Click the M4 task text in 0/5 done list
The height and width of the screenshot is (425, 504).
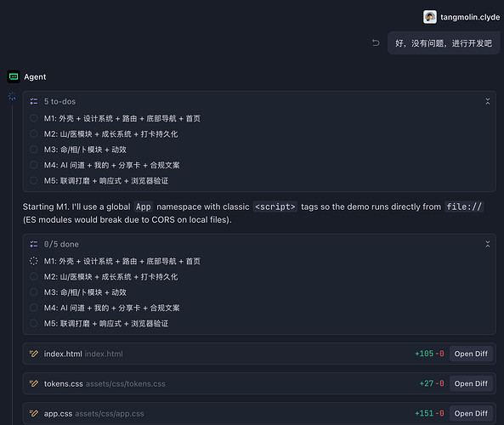(112, 308)
